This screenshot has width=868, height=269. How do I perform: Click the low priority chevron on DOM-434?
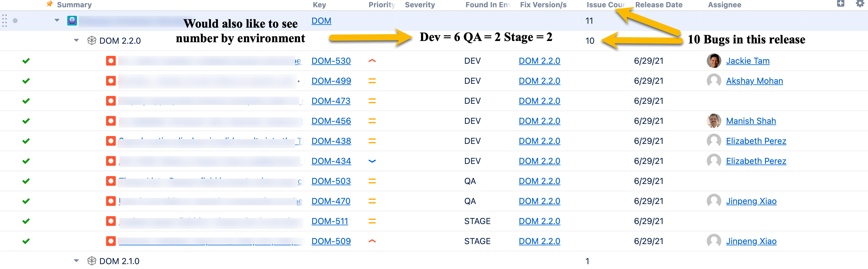(372, 161)
